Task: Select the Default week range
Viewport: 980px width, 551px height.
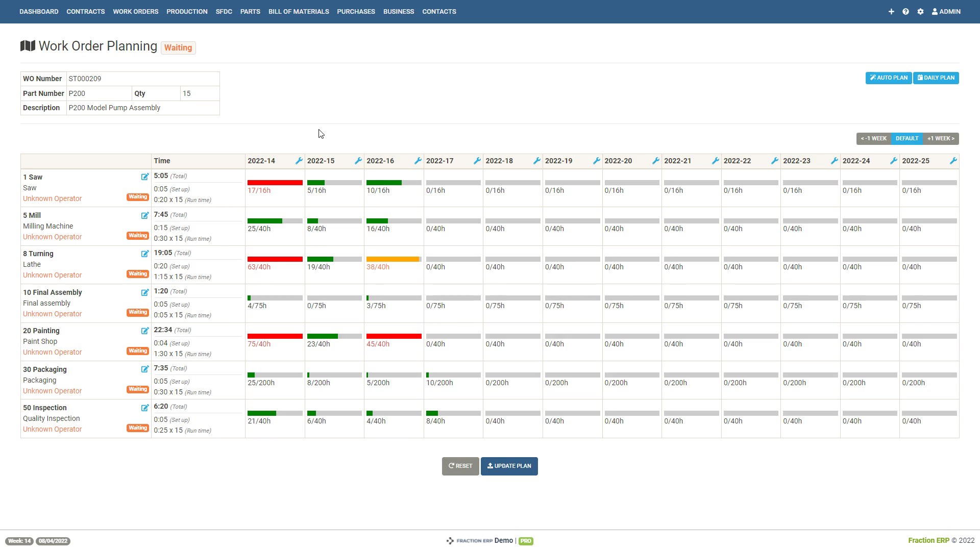Action: tap(906, 138)
